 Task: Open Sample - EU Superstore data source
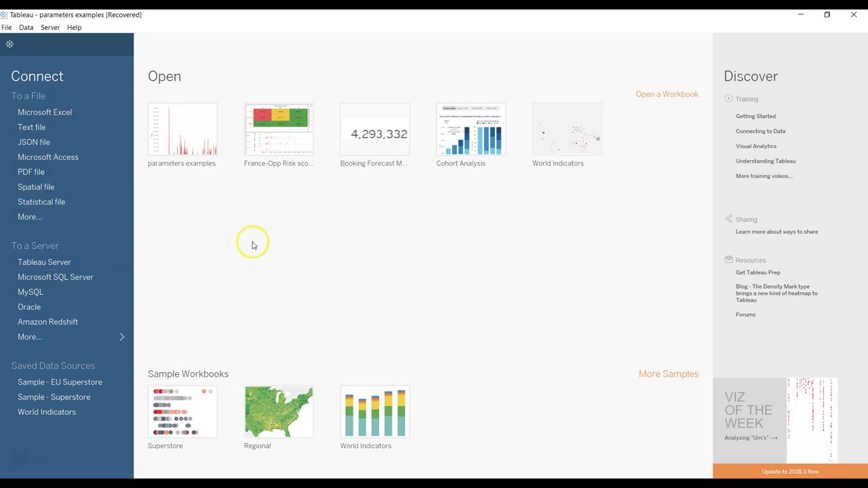pos(60,382)
